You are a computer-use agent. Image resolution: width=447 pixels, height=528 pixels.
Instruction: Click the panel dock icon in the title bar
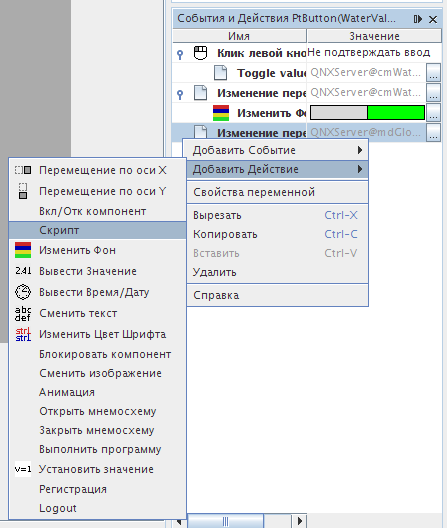418,19
